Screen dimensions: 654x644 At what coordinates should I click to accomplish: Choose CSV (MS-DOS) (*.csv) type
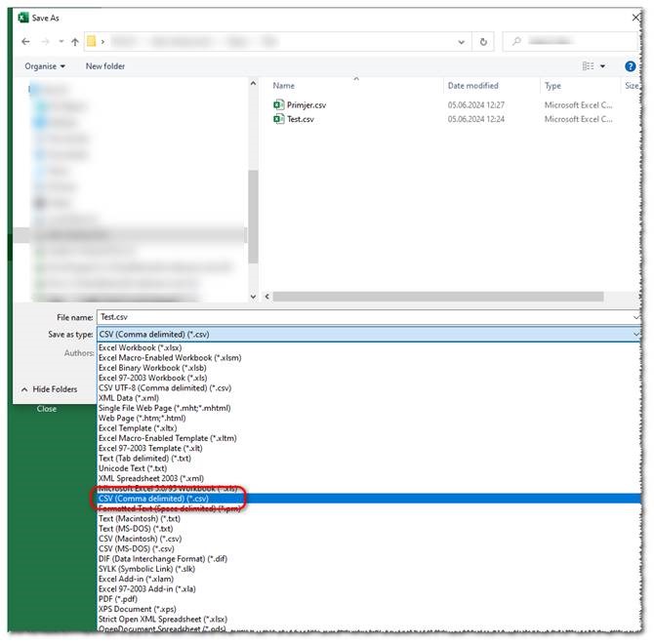[x=137, y=549]
